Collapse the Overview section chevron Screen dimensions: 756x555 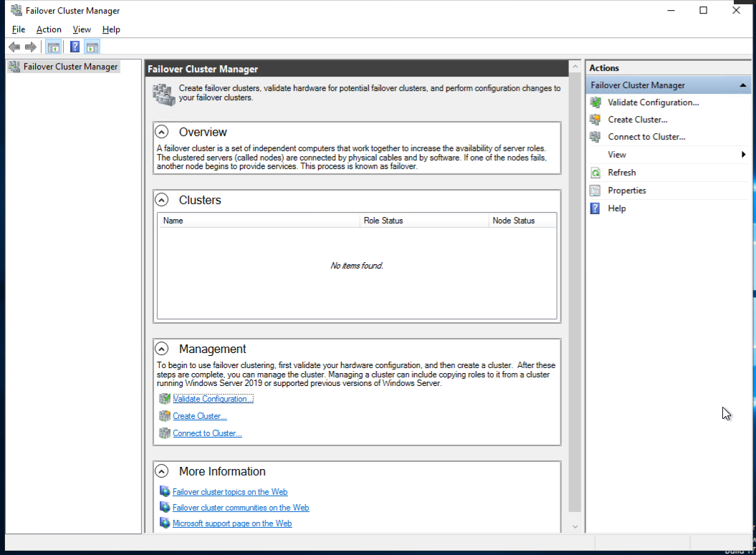pos(163,132)
